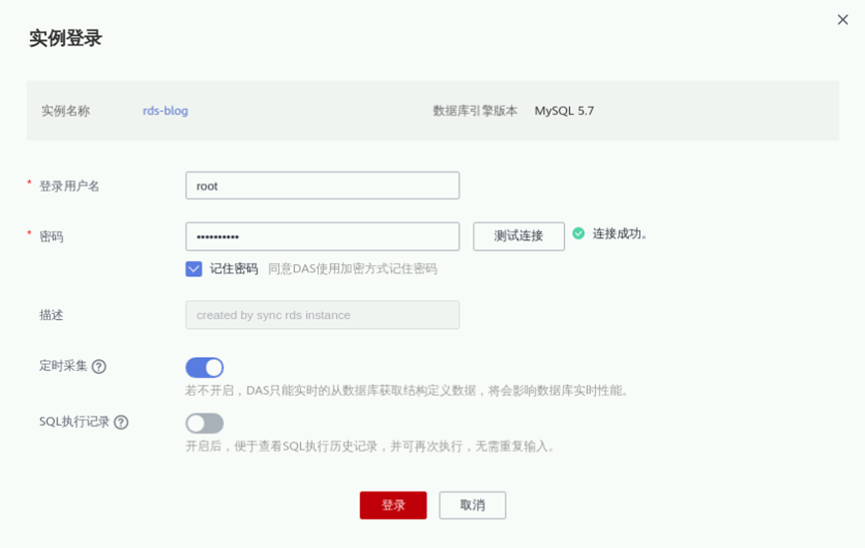Click the SQL执行记录 hint starting 开启后

(x=369, y=446)
